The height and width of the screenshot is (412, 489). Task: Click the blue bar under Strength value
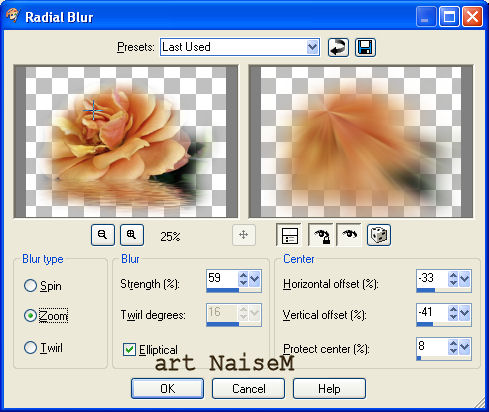(222, 290)
